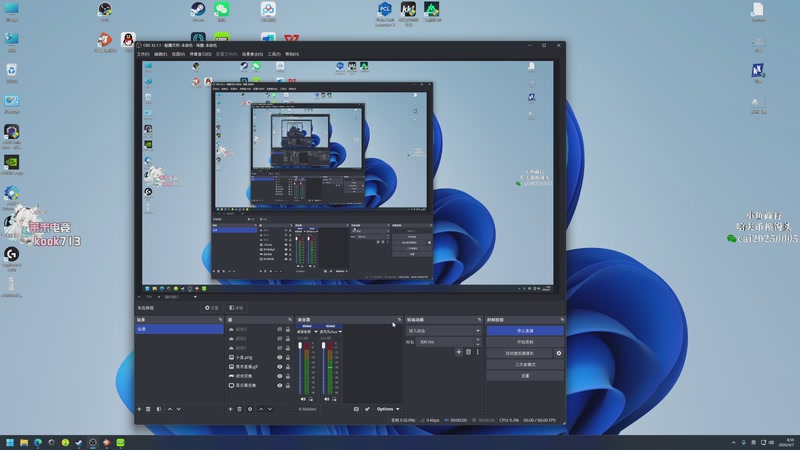Open Steam from the desktop icon
The width and height of the screenshot is (800, 450).
point(198,11)
